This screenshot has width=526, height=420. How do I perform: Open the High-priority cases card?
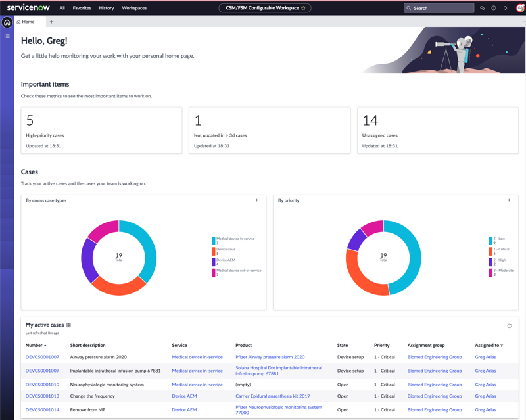(102, 131)
